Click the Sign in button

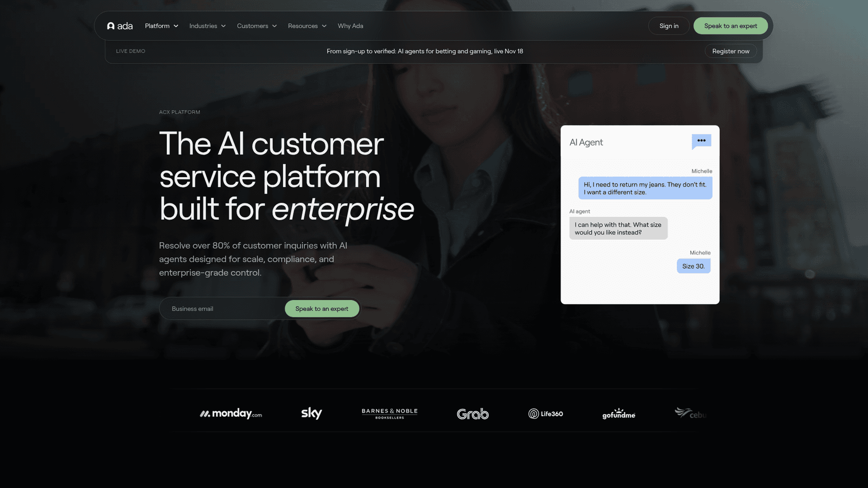click(x=669, y=26)
